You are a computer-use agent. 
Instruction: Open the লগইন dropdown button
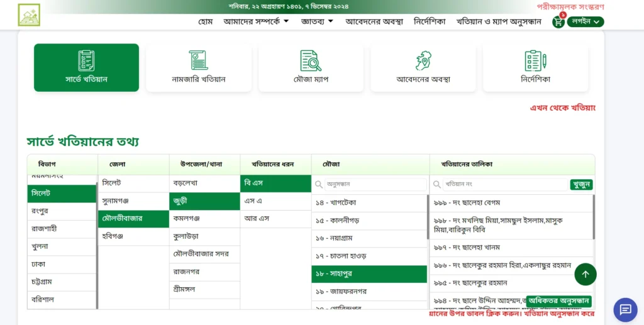point(586,21)
